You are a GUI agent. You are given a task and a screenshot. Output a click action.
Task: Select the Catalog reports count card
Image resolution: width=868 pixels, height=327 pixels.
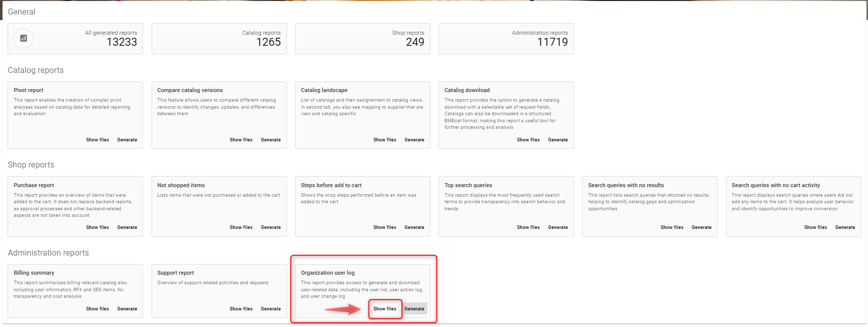[x=219, y=39]
